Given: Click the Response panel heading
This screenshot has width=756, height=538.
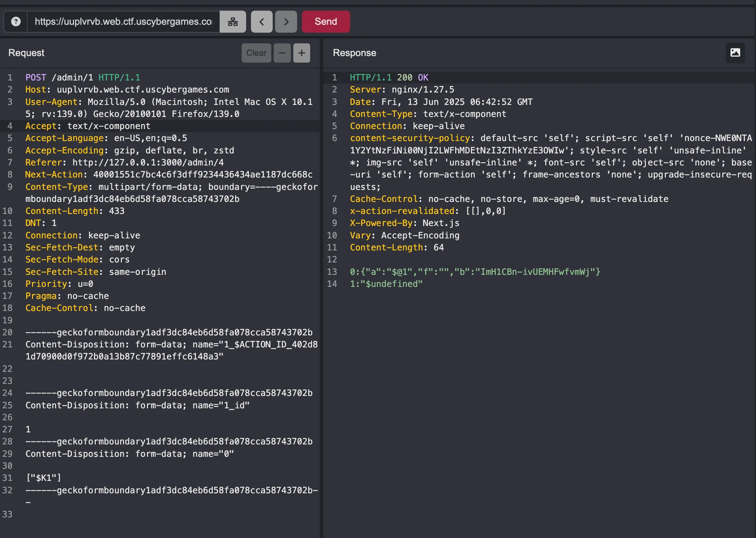Looking at the screenshot, I should pyautogui.click(x=354, y=53).
